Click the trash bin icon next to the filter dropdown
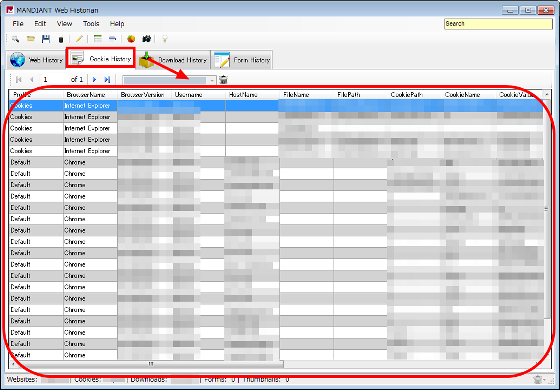 click(x=223, y=79)
